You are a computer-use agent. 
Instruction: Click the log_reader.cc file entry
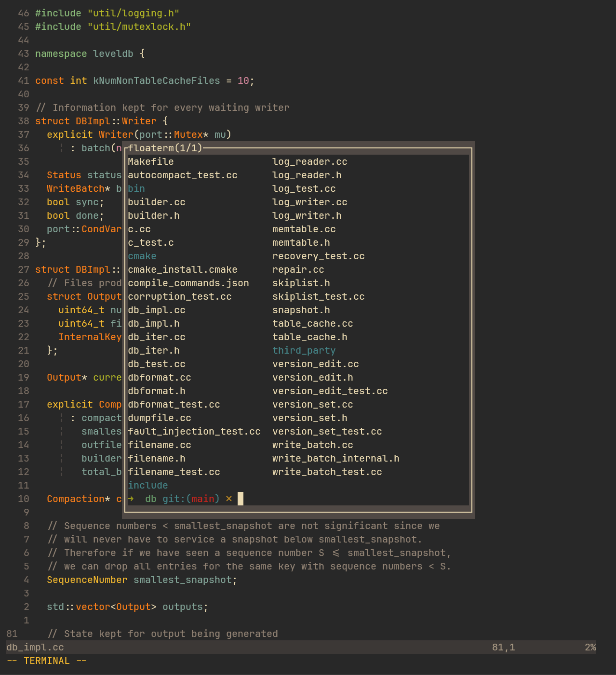pyautogui.click(x=309, y=161)
